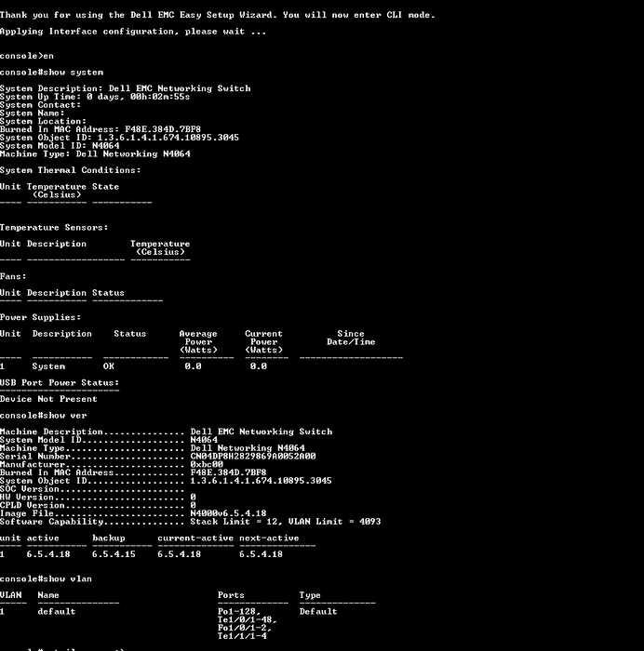Click the 'current-active' column header
Image resolution: width=644 pixels, height=651 pixels.
[x=195, y=538]
